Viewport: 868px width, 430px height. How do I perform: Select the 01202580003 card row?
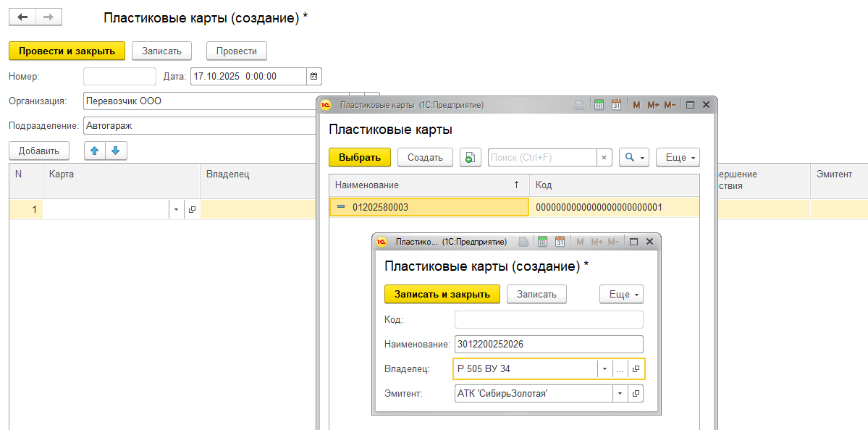point(429,208)
